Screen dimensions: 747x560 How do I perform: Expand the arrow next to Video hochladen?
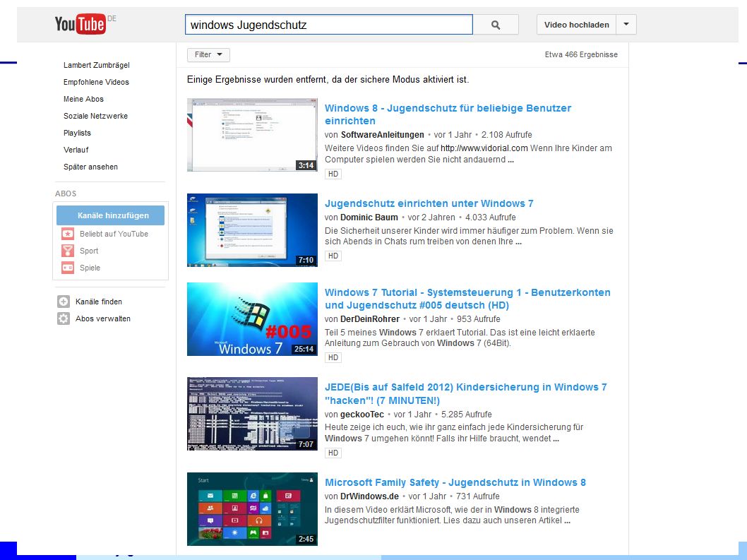[x=626, y=24]
